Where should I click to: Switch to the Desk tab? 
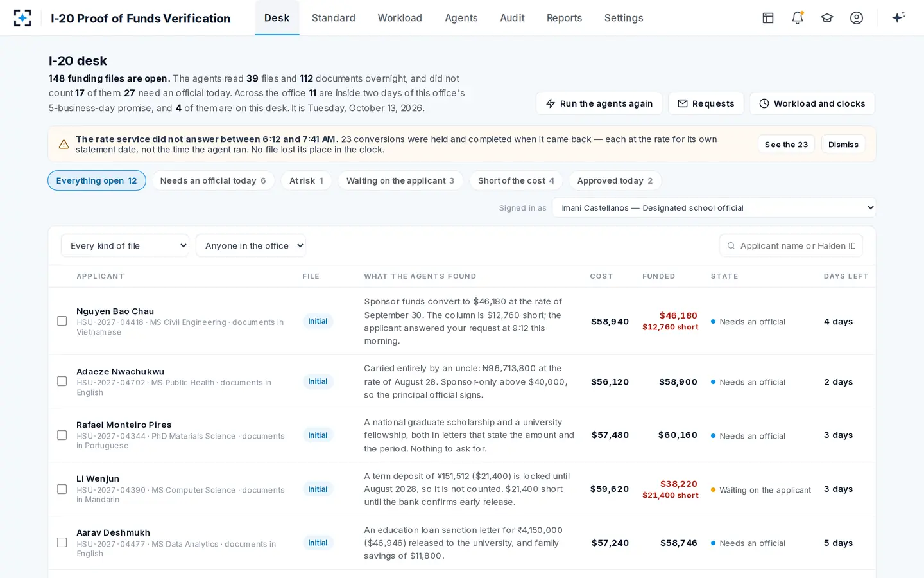tap(277, 18)
